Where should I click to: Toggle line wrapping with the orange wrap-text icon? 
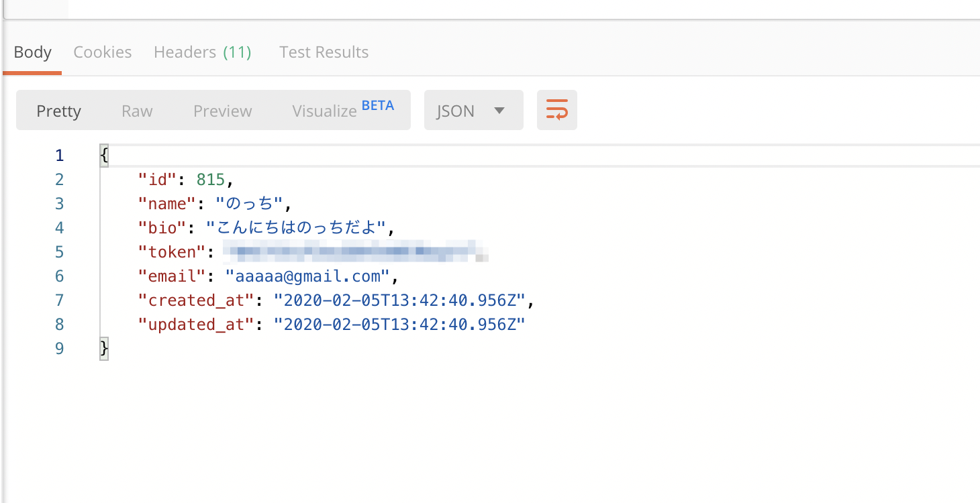(x=556, y=109)
